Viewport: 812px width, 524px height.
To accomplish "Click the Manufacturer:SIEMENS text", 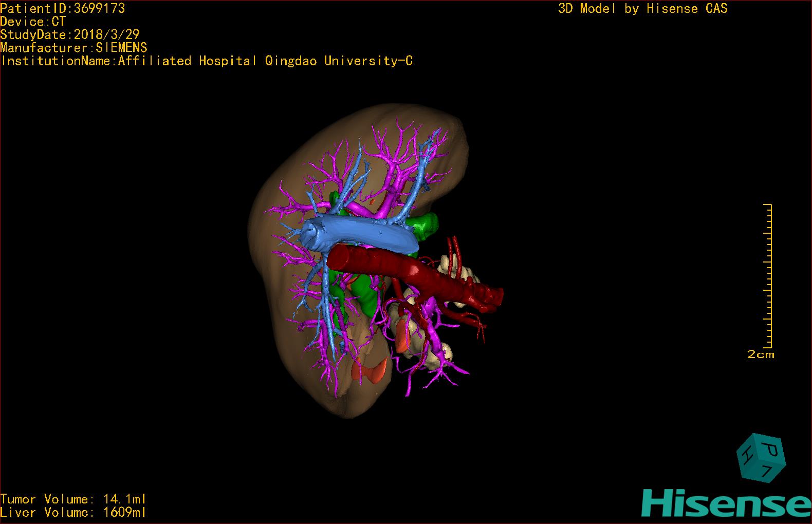I will [x=73, y=48].
